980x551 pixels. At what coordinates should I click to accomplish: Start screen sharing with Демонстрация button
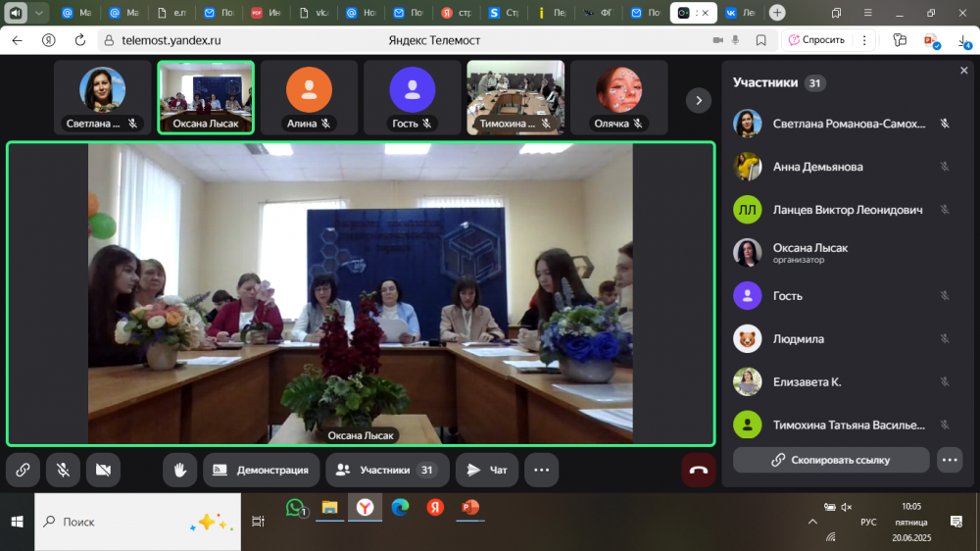pos(262,471)
